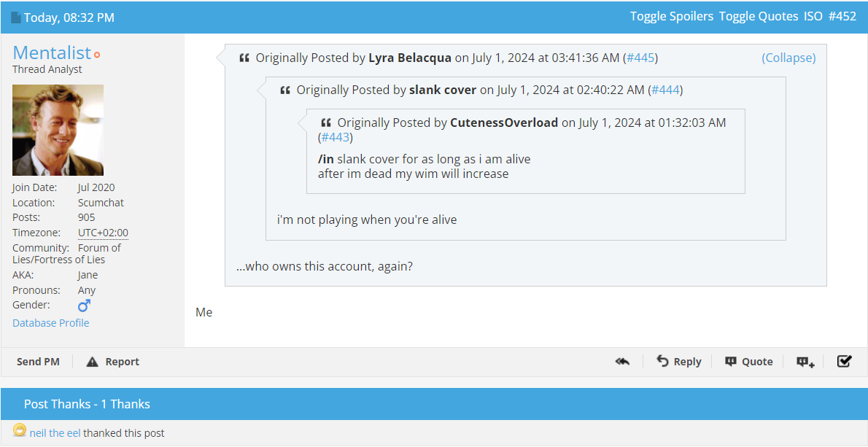Click the Report warning triangle icon
The height and width of the screenshot is (447, 868).
click(x=93, y=362)
